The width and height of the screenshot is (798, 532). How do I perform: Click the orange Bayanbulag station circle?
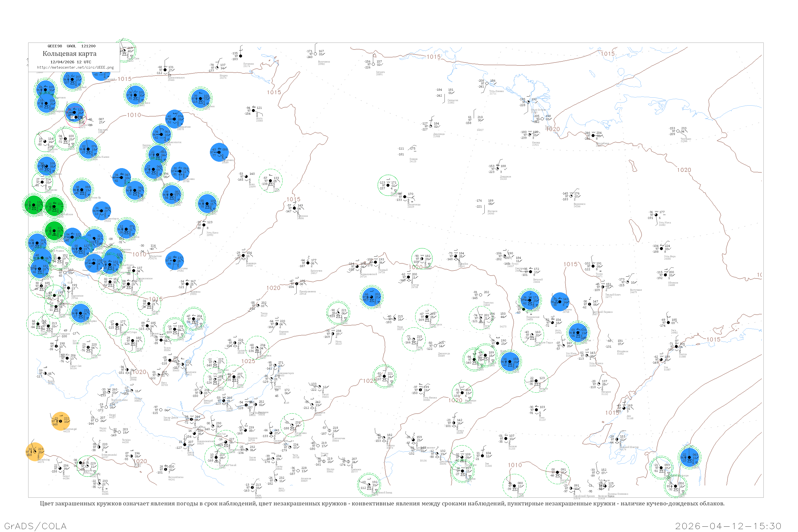click(35, 452)
